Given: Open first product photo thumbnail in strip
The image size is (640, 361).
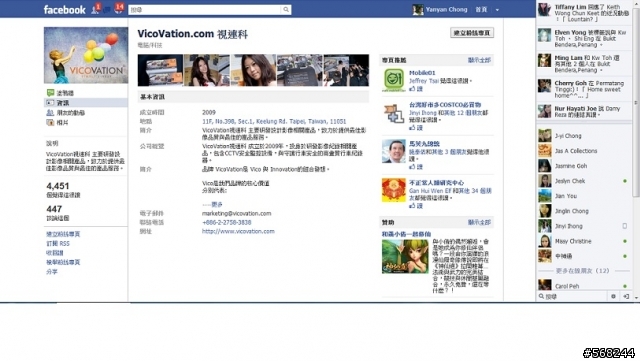Looking at the screenshot, I should point(160,70).
